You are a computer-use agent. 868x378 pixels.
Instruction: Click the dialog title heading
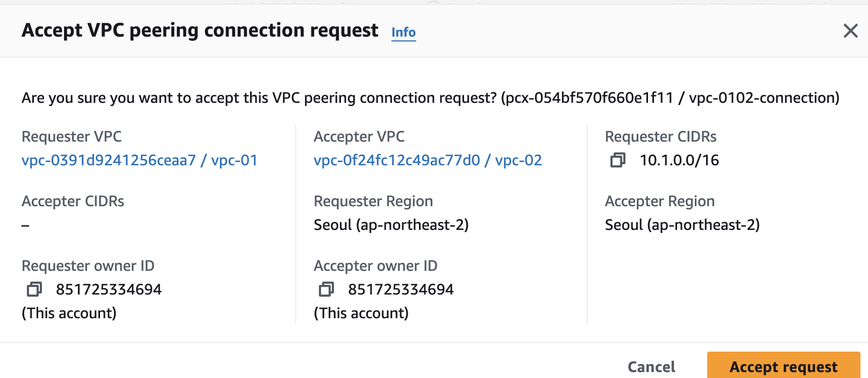click(200, 30)
